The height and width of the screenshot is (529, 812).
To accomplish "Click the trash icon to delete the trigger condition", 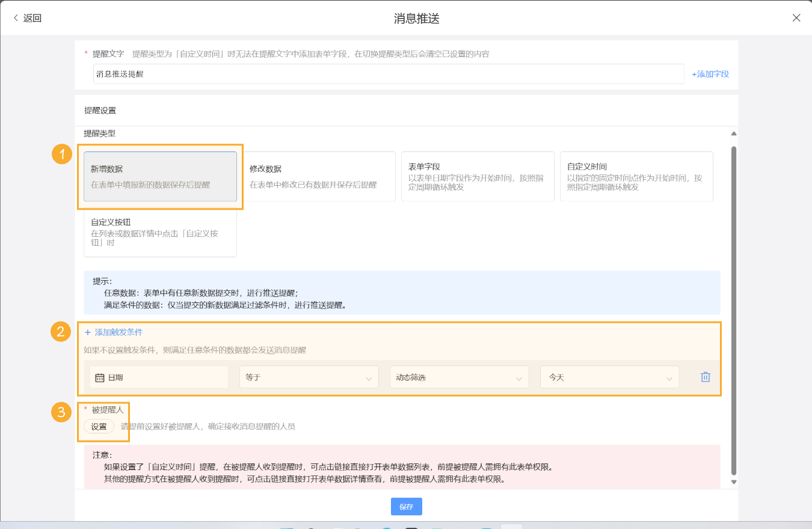I will coord(705,377).
